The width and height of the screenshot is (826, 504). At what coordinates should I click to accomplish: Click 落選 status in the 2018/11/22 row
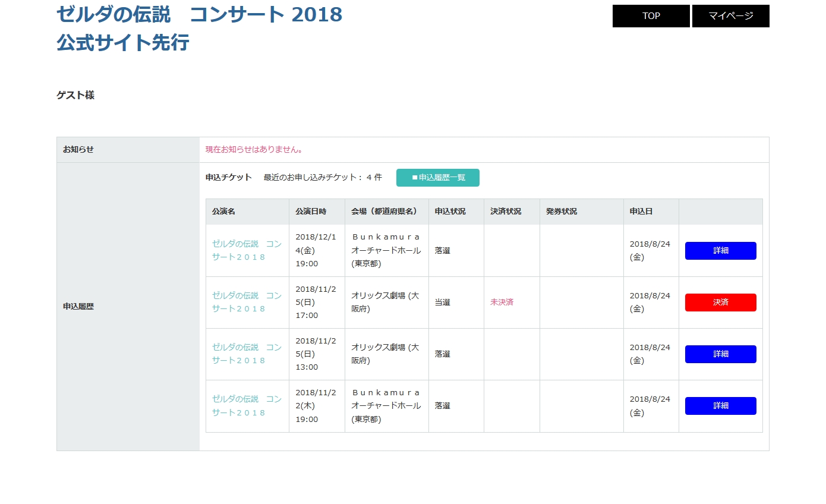[x=442, y=405]
